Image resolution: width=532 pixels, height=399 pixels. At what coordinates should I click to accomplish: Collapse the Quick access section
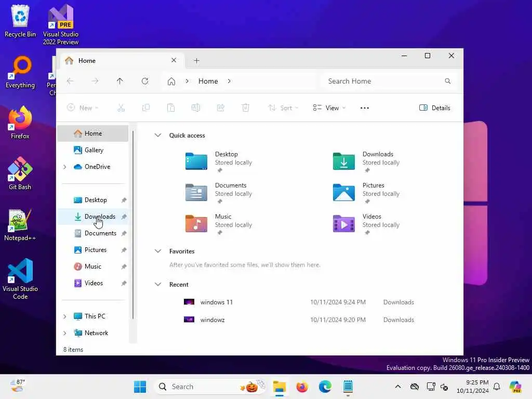pos(158,135)
